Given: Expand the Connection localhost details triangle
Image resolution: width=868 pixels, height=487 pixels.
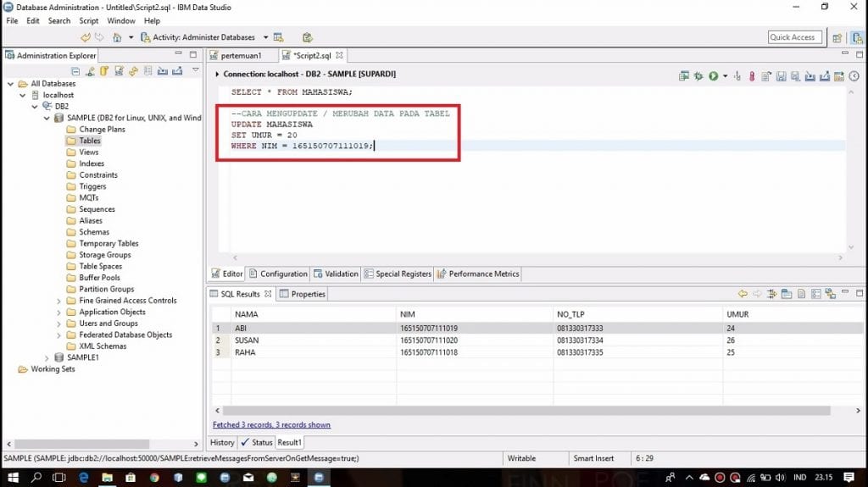Looking at the screenshot, I should (217, 75).
